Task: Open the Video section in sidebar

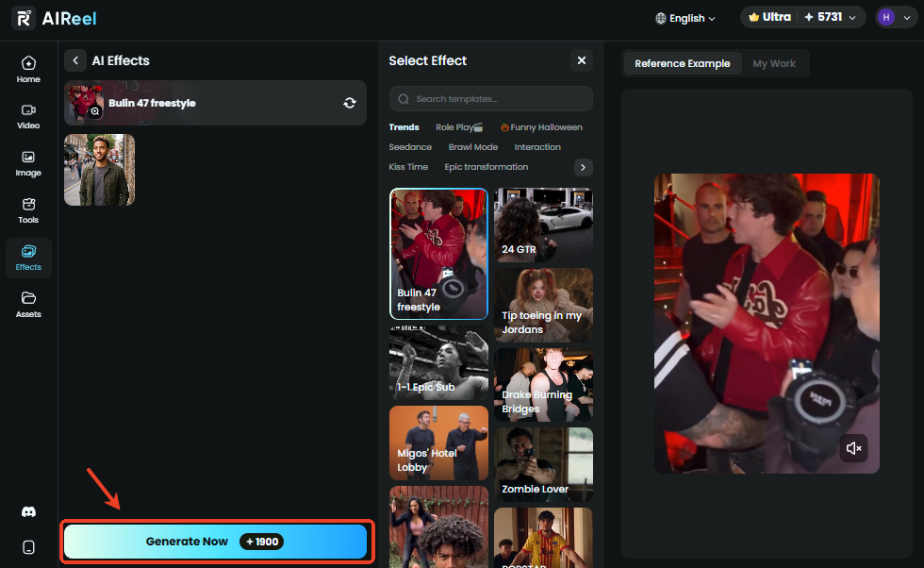Action: 28,117
